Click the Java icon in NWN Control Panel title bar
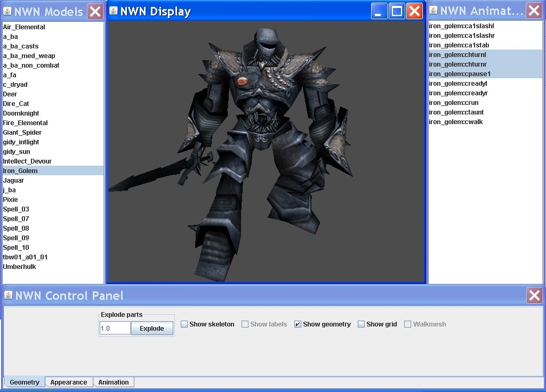This screenshot has width=546, height=392. [9, 295]
